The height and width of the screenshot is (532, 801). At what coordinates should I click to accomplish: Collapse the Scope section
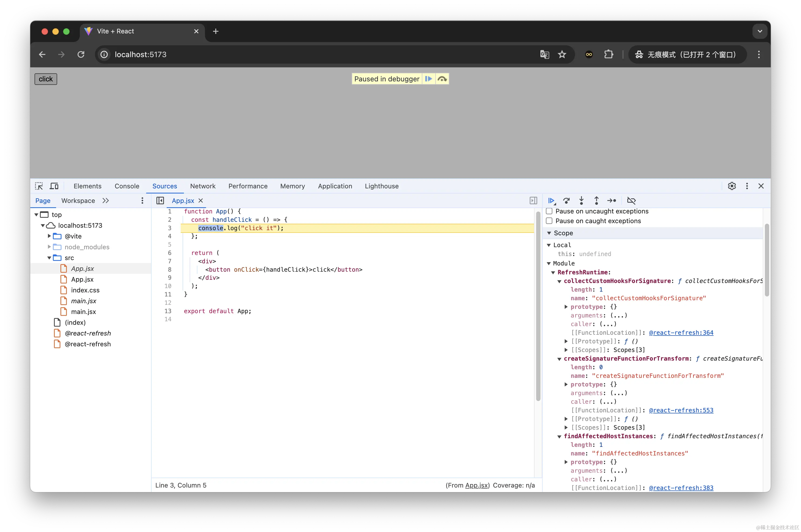tap(549, 233)
